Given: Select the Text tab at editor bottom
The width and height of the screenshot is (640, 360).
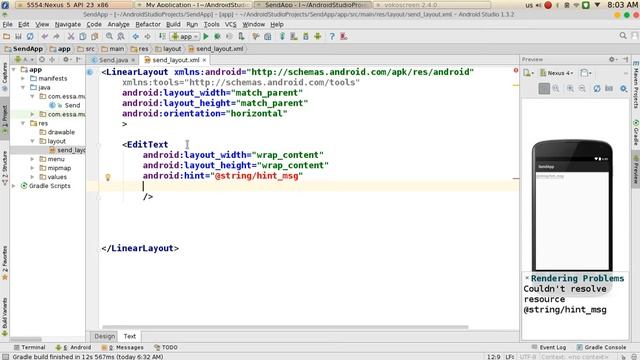Looking at the screenshot, I should [x=130, y=336].
